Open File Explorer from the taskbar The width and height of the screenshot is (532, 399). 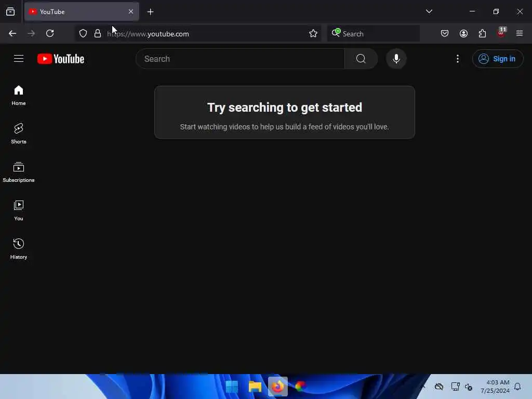(x=255, y=387)
